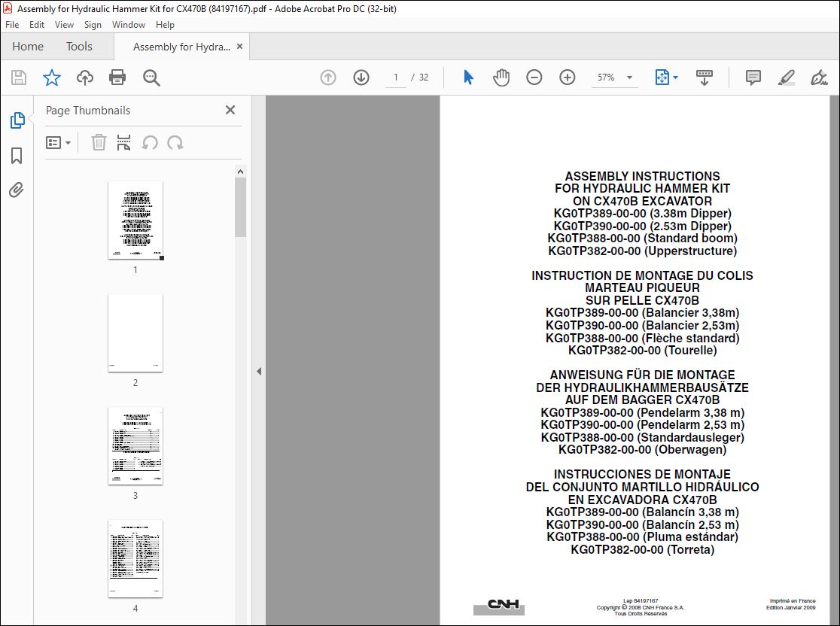Close the Assembly for Hydra... document tab
The height and width of the screenshot is (626, 840).
(239, 47)
